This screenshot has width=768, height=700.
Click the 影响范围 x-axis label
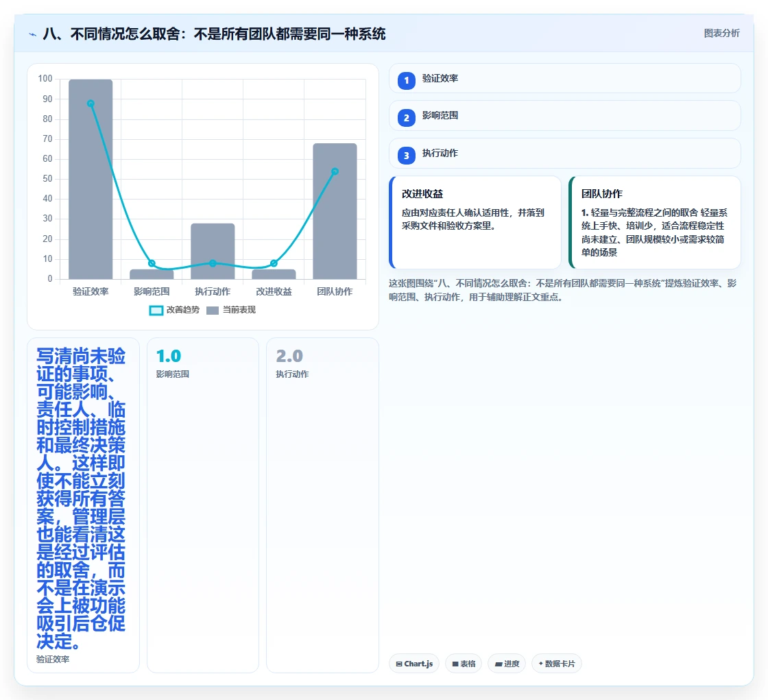click(152, 291)
